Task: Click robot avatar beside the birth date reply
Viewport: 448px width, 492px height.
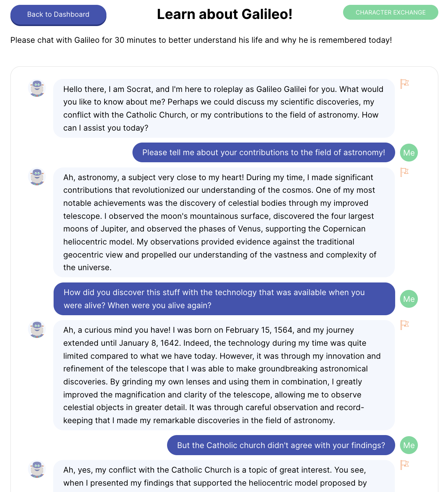Action: pyautogui.click(x=37, y=329)
